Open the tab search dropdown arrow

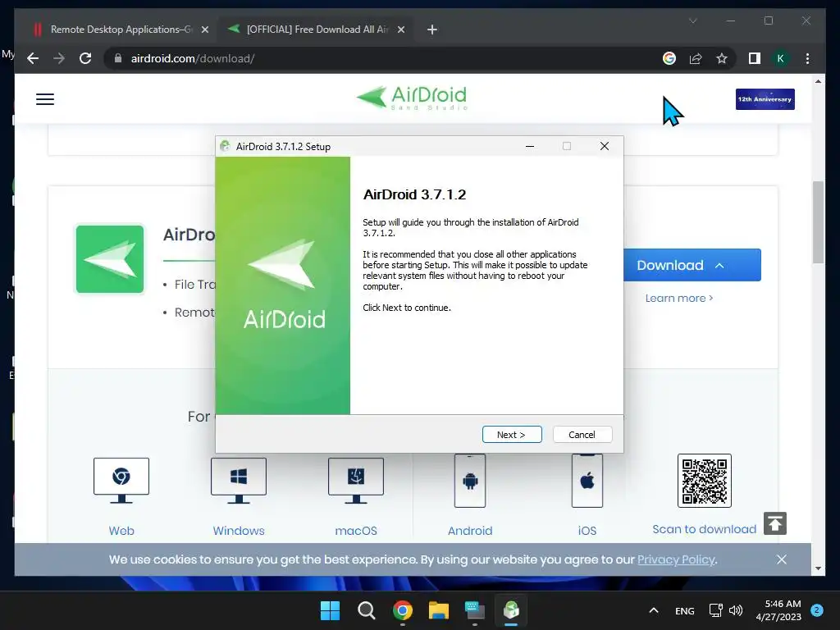pos(692,21)
